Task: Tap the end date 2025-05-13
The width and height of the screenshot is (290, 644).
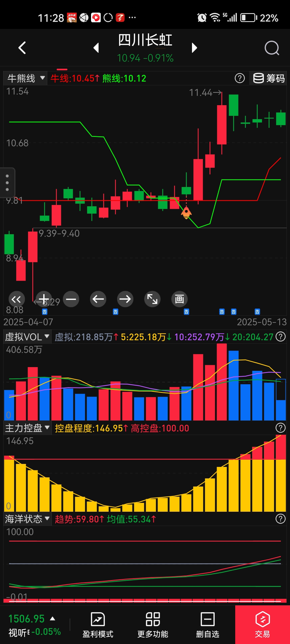Action: click(x=262, y=322)
